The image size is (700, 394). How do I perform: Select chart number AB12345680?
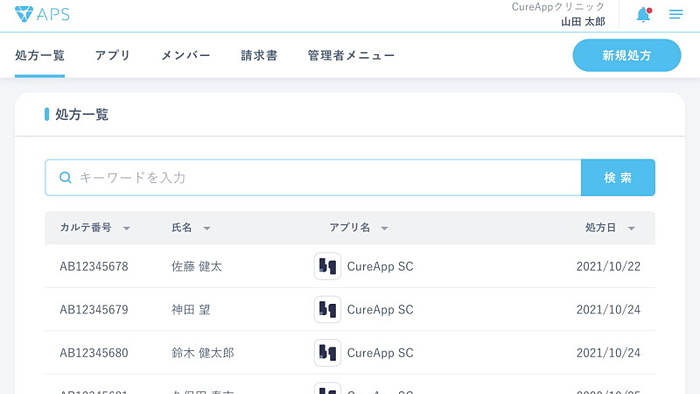click(x=94, y=353)
